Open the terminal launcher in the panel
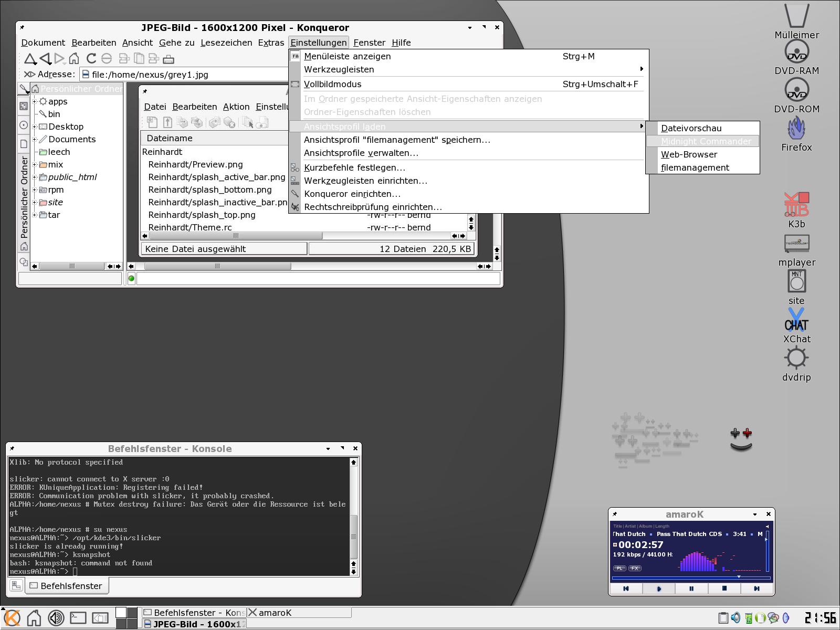The width and height of the screenshot is (840, 630). [x=78, y=618]
